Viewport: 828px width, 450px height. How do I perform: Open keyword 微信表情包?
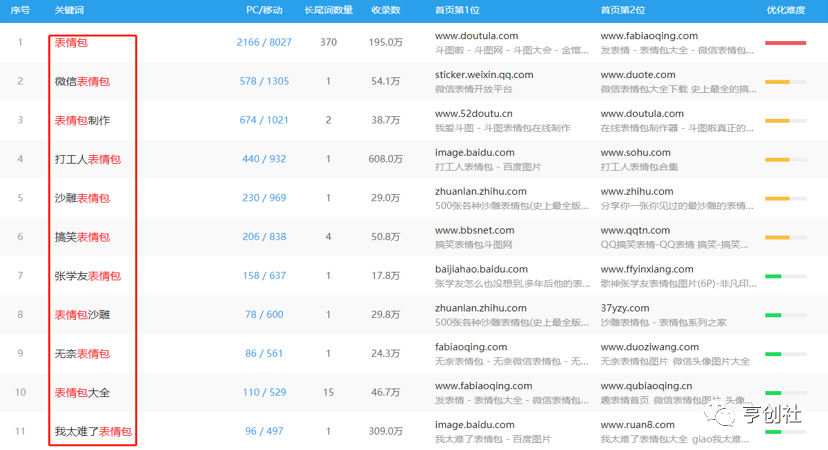tap(82, 81)
